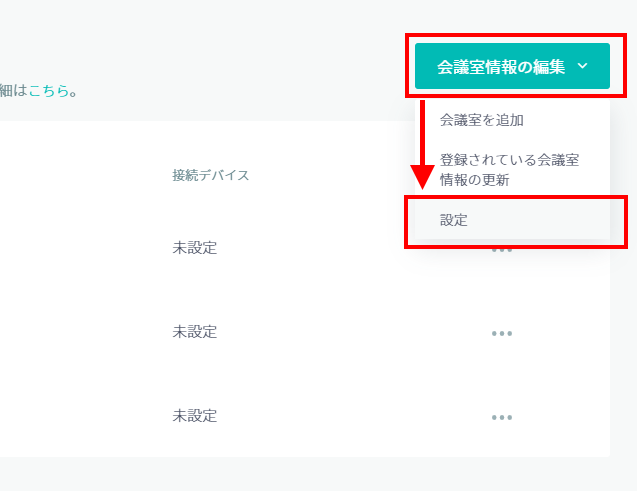Open the three-dot menu in the last row

click(x=502, y=417)
